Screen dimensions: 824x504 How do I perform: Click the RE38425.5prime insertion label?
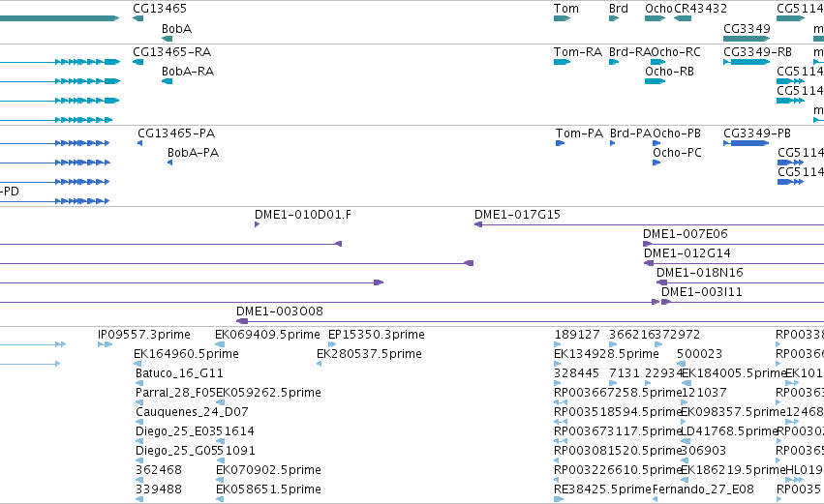[603, 489]
